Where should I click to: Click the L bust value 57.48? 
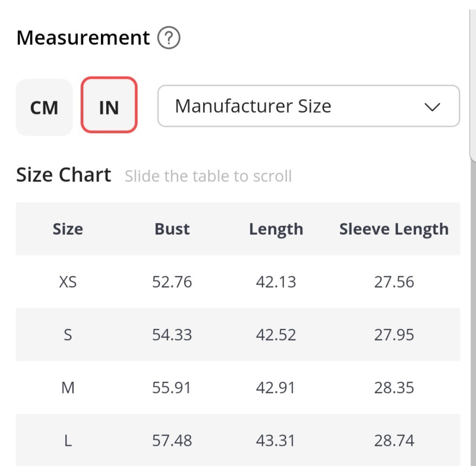(x=172, y=440)
